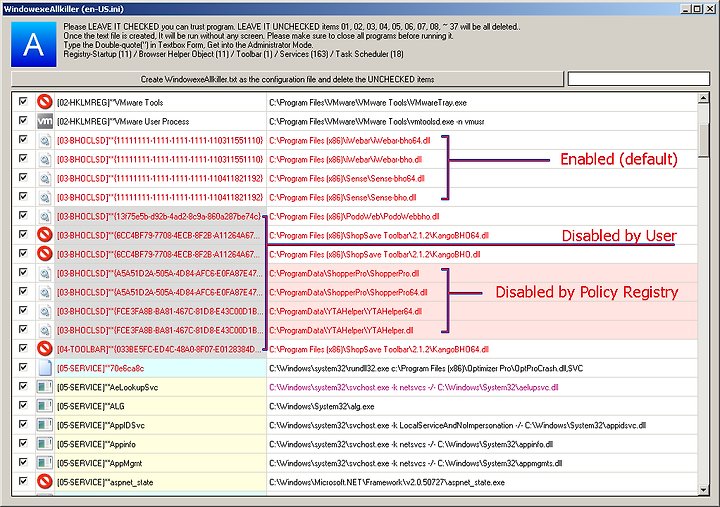Click the purple path ending in aelupsvc.dll

click(x=414, y=388)
